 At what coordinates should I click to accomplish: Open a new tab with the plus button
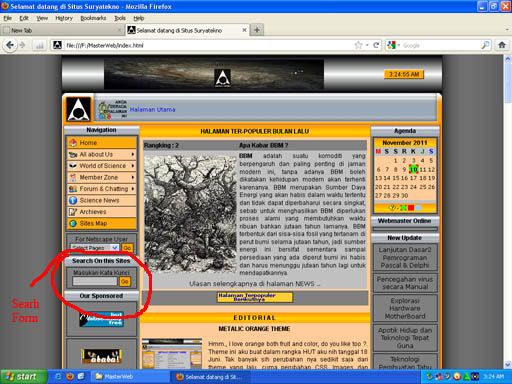[257, 30]
